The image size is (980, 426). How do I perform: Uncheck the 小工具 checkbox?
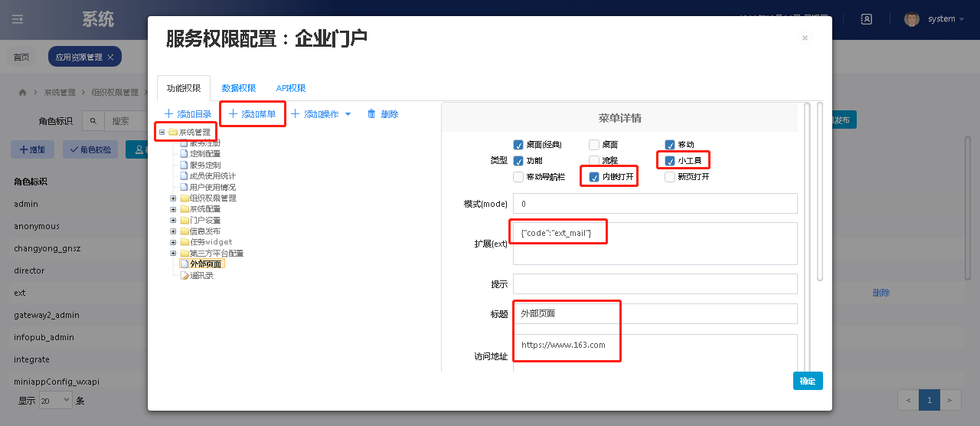pyautogui.click(x=670, y=161)
